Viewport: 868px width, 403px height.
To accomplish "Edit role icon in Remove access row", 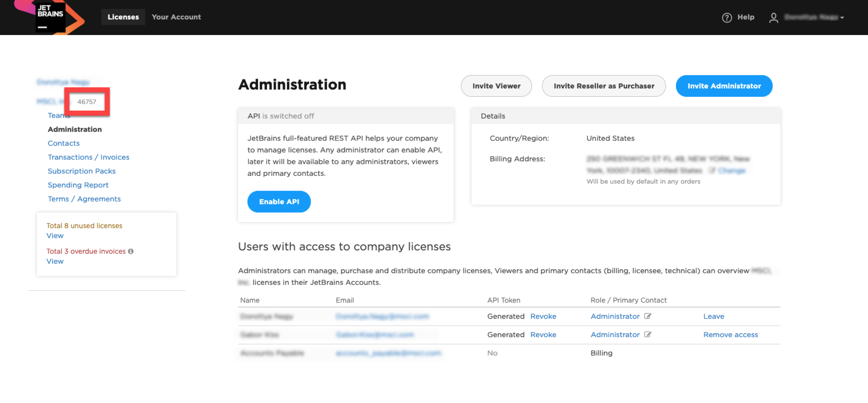I will coord(648,334).
